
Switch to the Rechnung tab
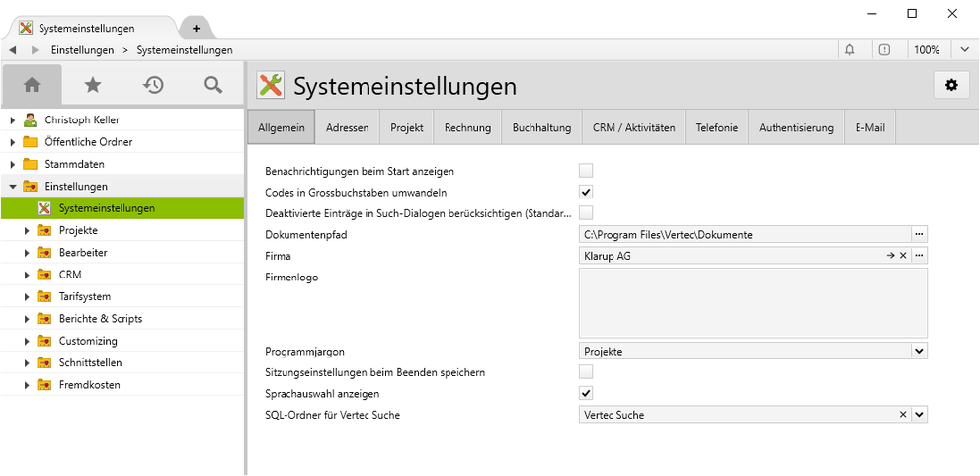[467, 127]
